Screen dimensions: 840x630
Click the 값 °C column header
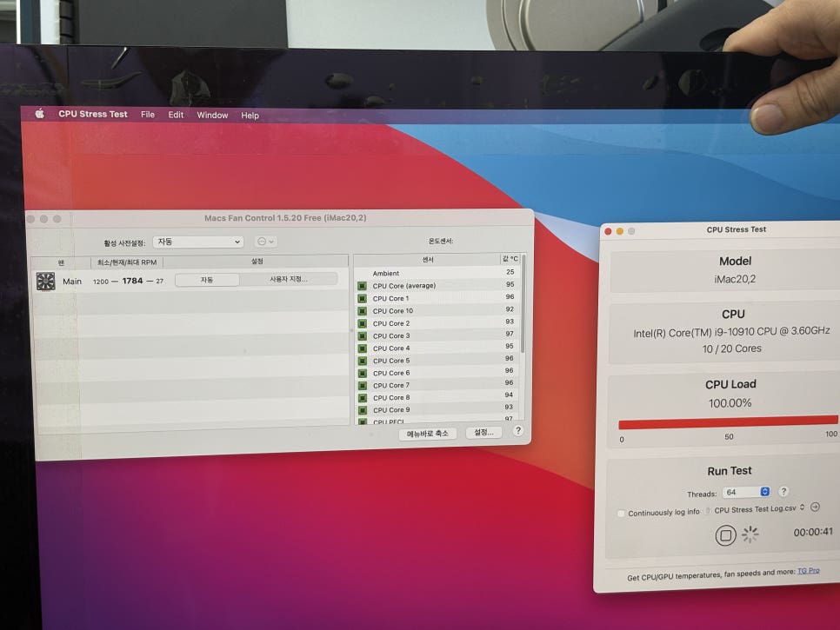pyautogui.click(x=510, y=259)
